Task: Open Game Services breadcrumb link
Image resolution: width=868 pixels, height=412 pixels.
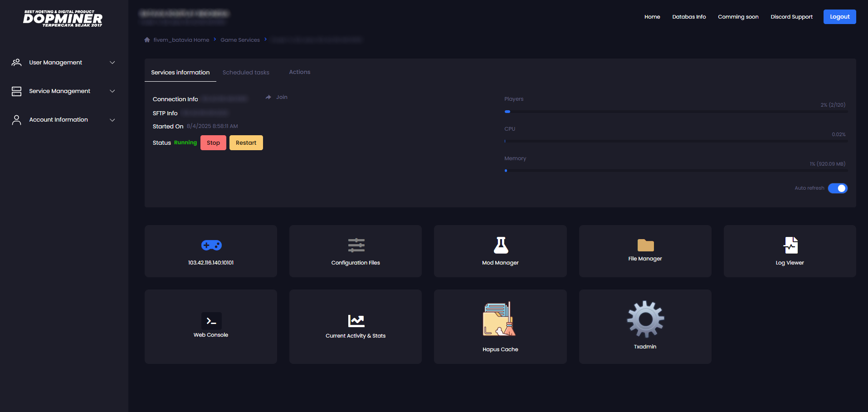Action: [x=240, y=40]
